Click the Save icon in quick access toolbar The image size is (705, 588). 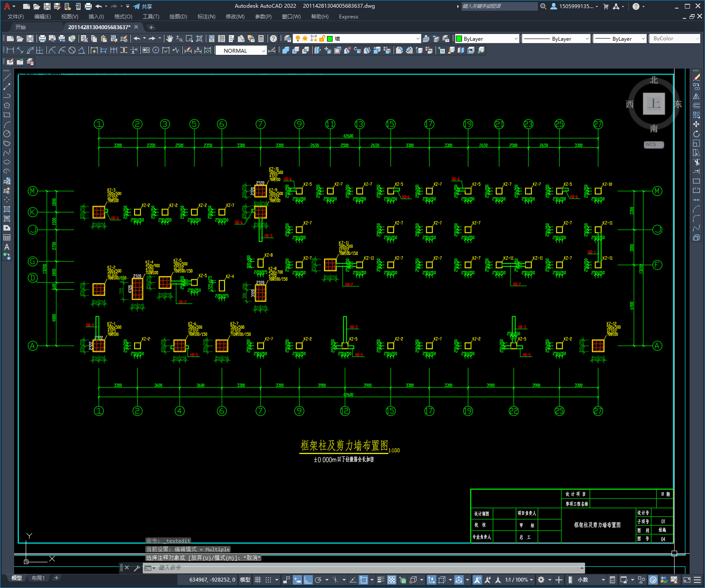point(47,6)
